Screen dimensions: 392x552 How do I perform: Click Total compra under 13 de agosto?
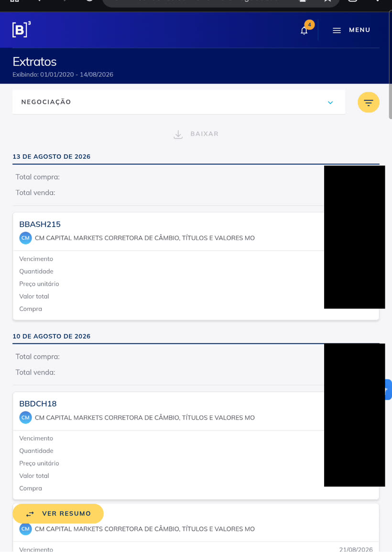(x=38, y=177)
